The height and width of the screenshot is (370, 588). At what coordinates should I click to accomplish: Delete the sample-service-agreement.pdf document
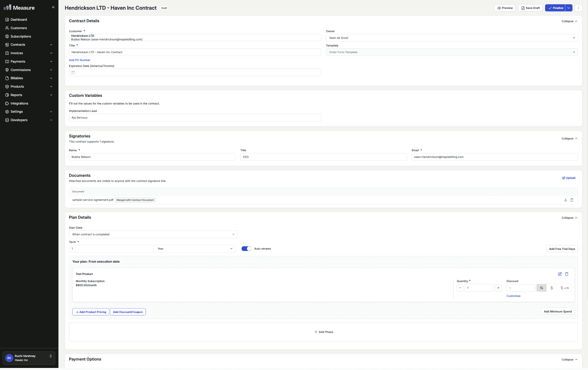pyautogui.click(x=572, y=200)
